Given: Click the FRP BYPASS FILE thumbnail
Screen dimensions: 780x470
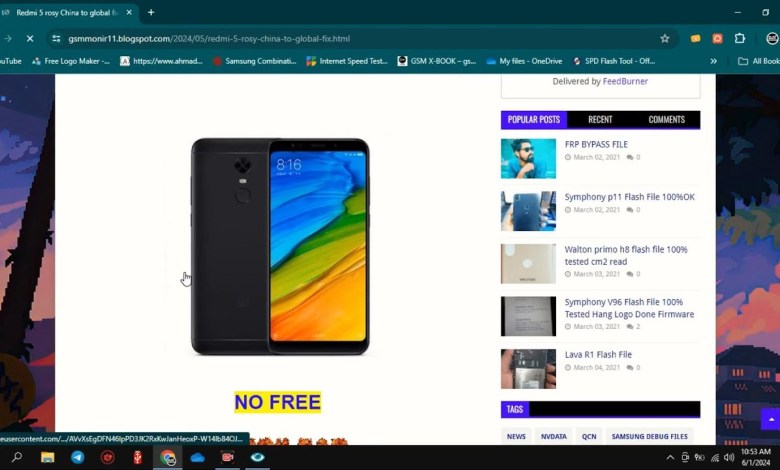Looking at the screenshot, I should click(528, 158).
